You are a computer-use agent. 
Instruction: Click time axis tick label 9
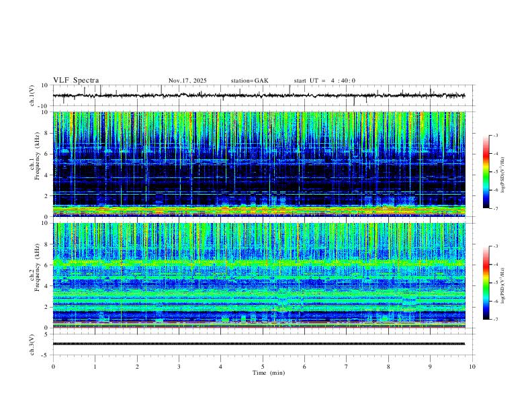(x=430, y=367)
